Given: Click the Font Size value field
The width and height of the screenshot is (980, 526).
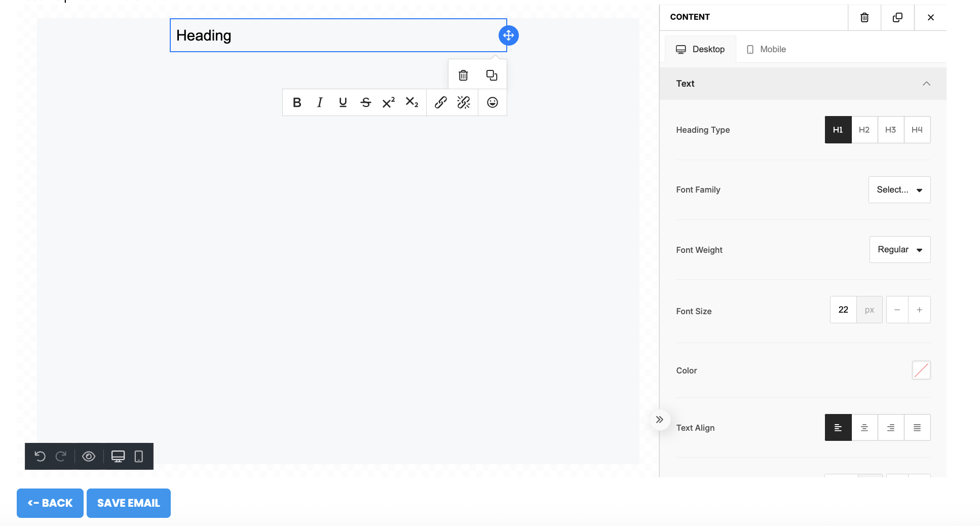Looking at the screenshot, I should coord(843,310).
